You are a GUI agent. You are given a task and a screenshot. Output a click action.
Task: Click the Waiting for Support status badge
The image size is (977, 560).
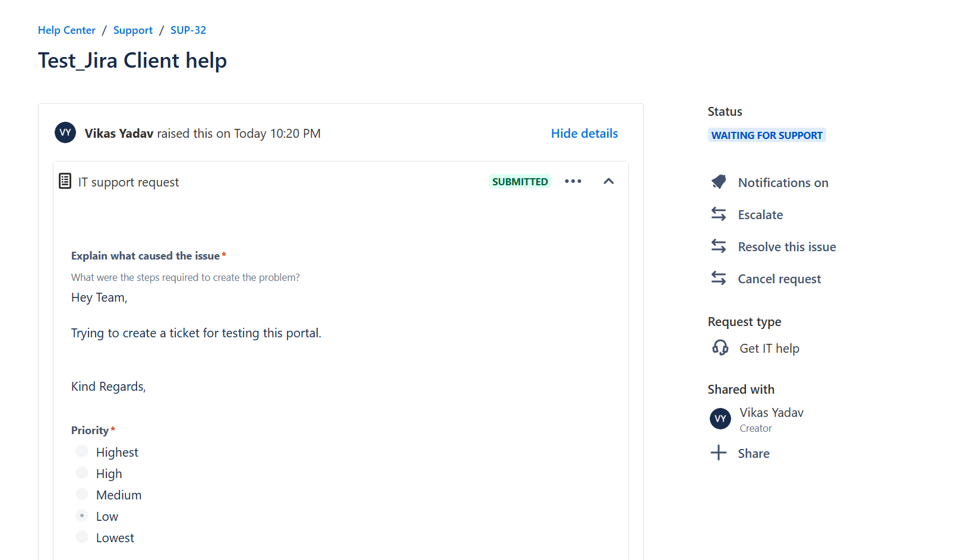click(x=766, y=135)
